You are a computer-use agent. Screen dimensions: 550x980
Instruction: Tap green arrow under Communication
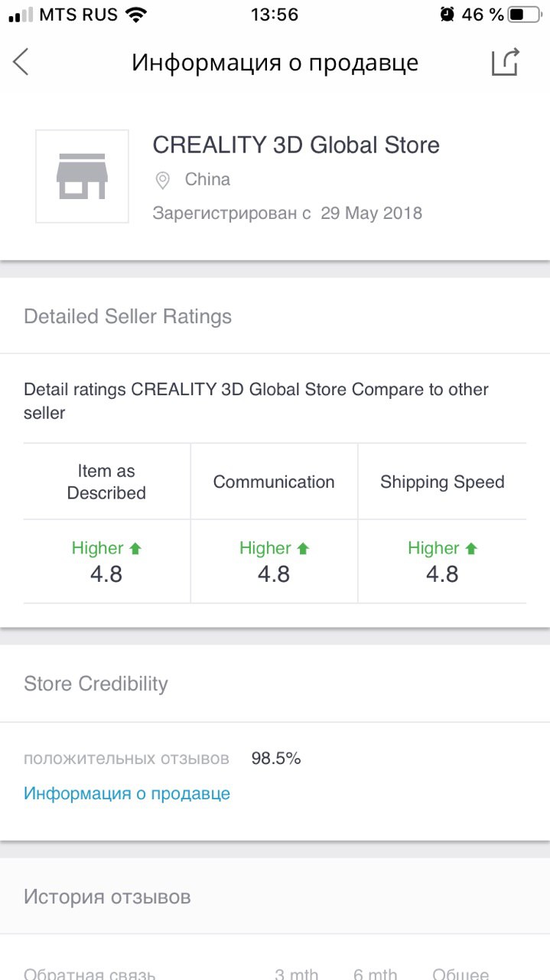303,548
